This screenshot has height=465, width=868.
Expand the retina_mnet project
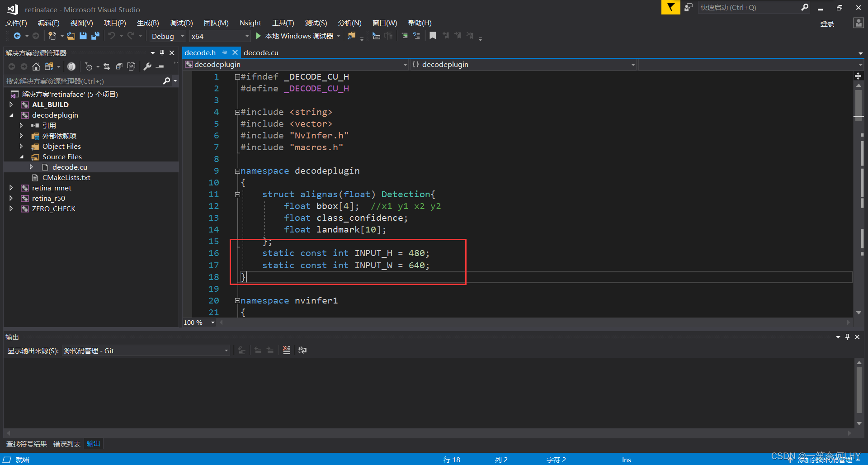point(11,188)
